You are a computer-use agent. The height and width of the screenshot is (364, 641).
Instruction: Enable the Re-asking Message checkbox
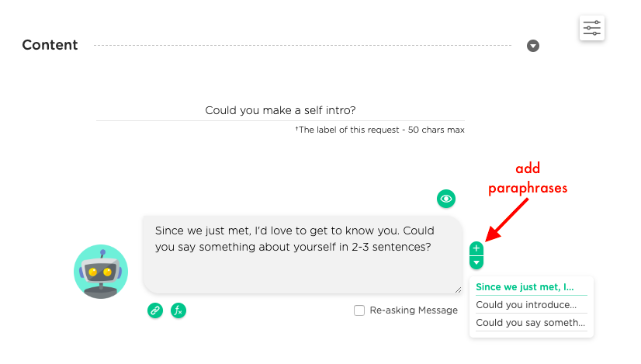pyautogui.click(x=359, y=310)
